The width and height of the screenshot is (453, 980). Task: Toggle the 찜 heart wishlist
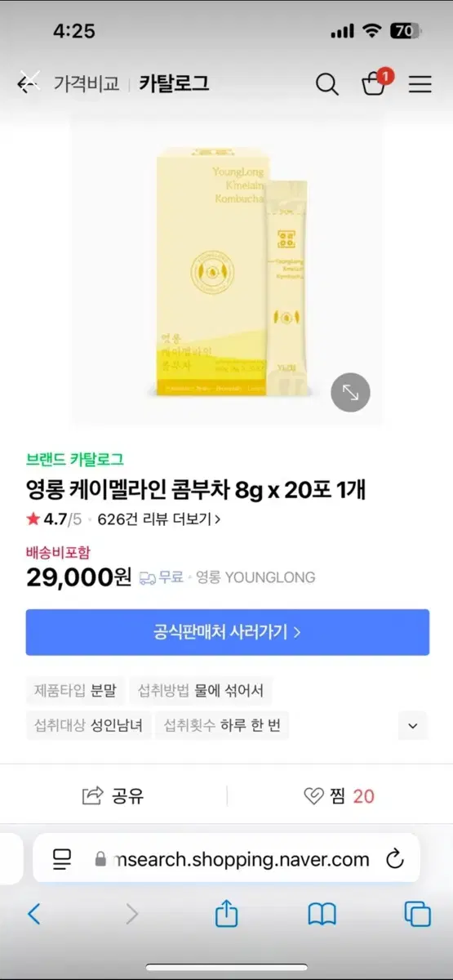313,796
